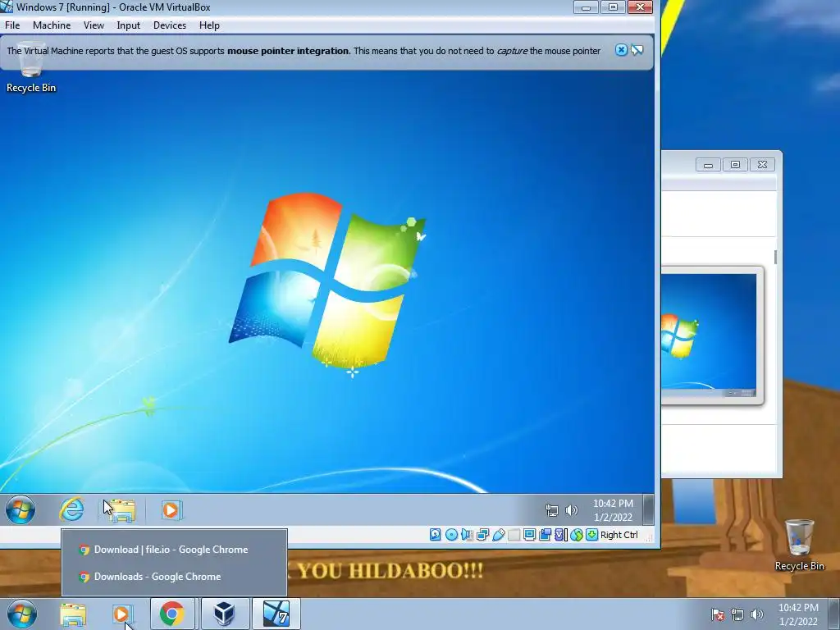Screen dimensions: 840x630
Task: Click the guest volume speaker tray icon
Action: tap(571, 510)
